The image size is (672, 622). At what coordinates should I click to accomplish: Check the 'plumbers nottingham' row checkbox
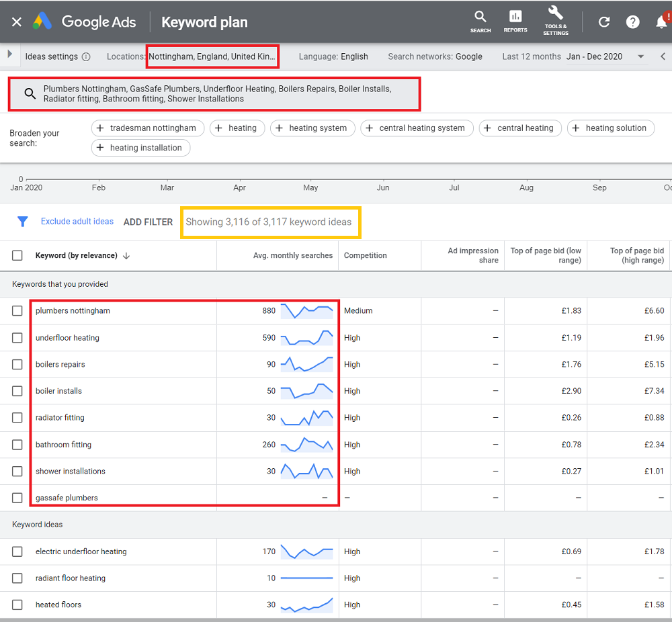[17, 311]
